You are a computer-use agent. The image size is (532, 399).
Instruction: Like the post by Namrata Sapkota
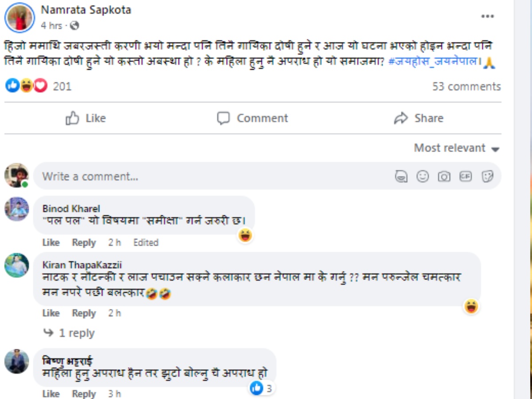[x=86, y=118]
